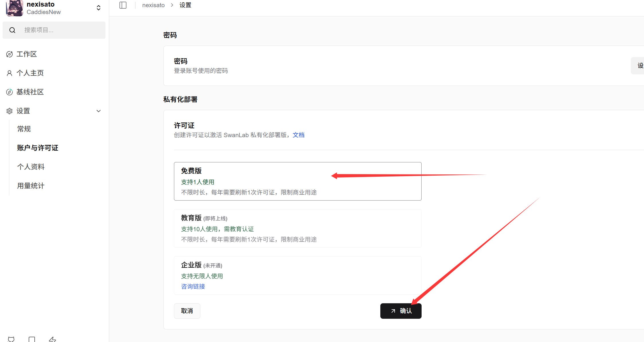Select the 教育版 license option
The image size is (644, 342).
tap(297, 228)
